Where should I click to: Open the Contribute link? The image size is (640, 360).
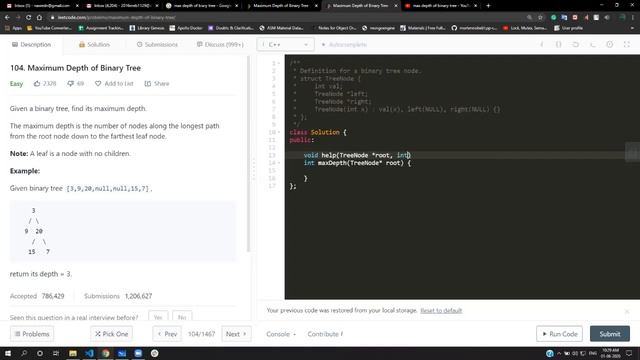pyautogui.click(x=325, y=334)
